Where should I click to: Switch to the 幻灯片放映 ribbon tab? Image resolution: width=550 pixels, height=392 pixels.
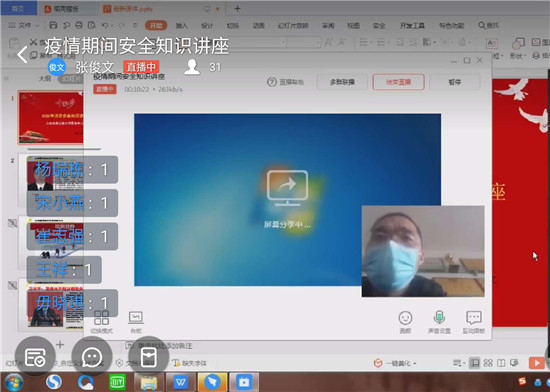(x=293, y=26)
